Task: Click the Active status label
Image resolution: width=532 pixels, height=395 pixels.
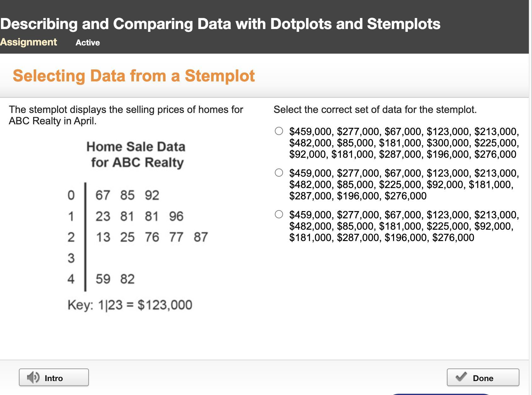Action: click(88, 43)
